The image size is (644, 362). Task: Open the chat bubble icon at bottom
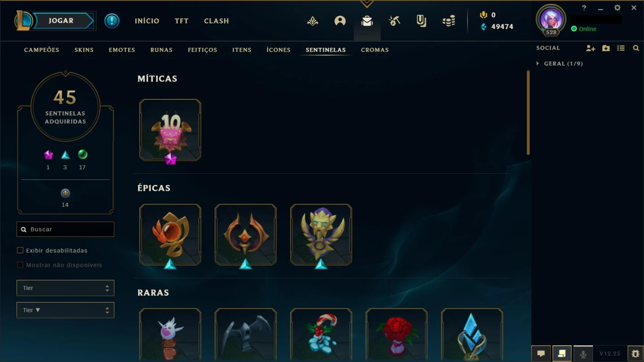click(x=541, y=354)
